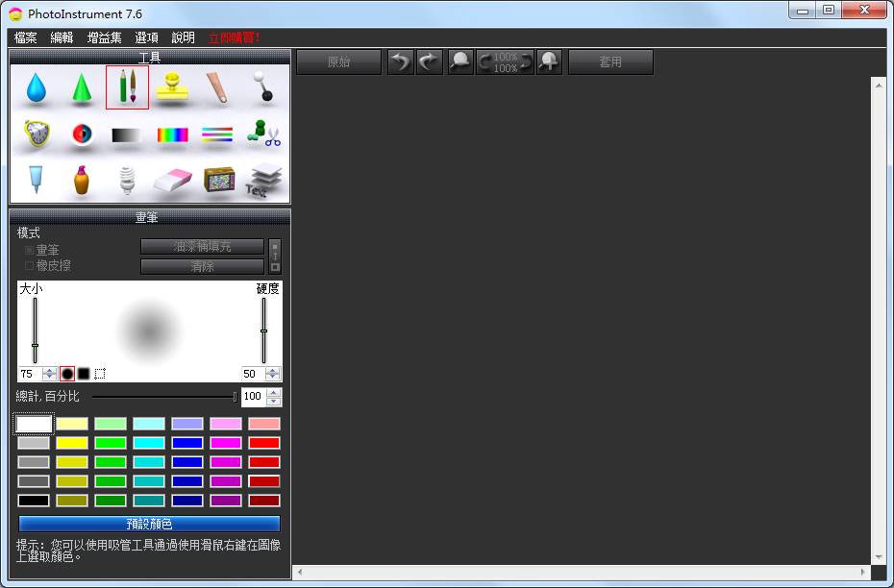The height and width of the screenshot is (588, 894).
Task: Pick the bright yellow color swatch
Action: tap(72, 443)
